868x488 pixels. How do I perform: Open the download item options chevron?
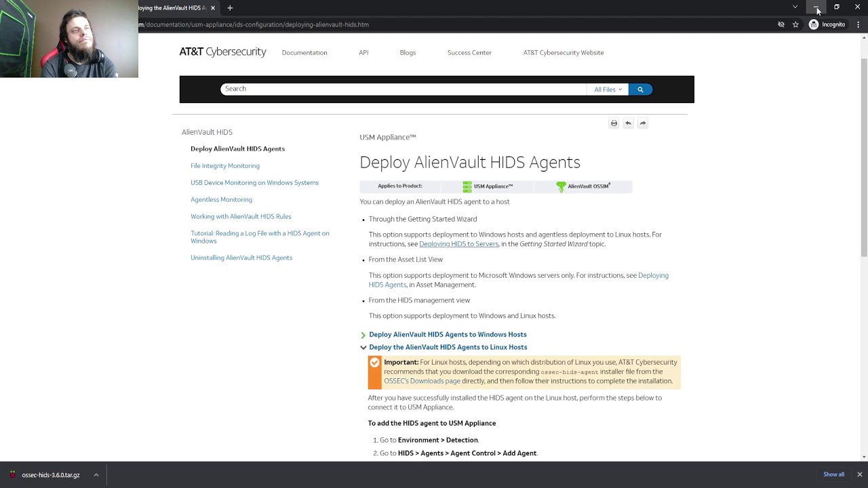pyautogui.click(x=96, y=475)
